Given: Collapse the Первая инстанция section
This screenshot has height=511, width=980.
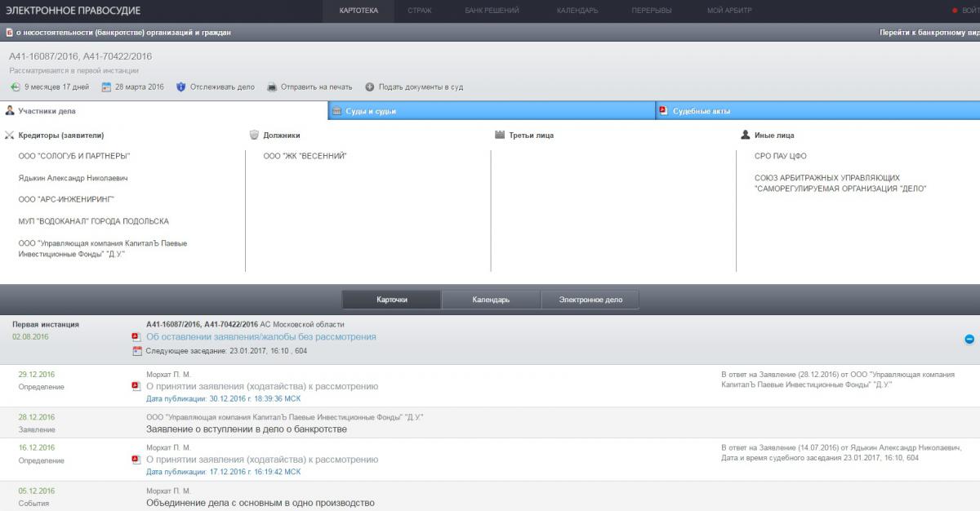Looking at the screenshot, I should coord(969,339).
